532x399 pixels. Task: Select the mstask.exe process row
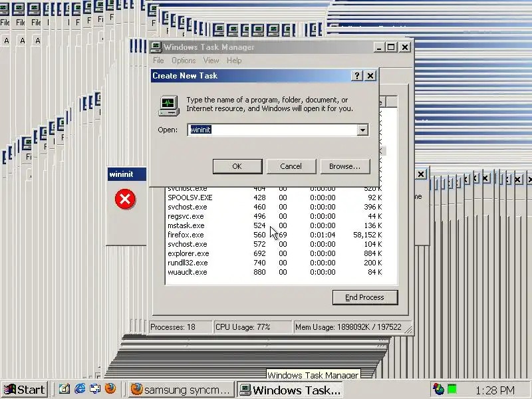coord(275,225)
